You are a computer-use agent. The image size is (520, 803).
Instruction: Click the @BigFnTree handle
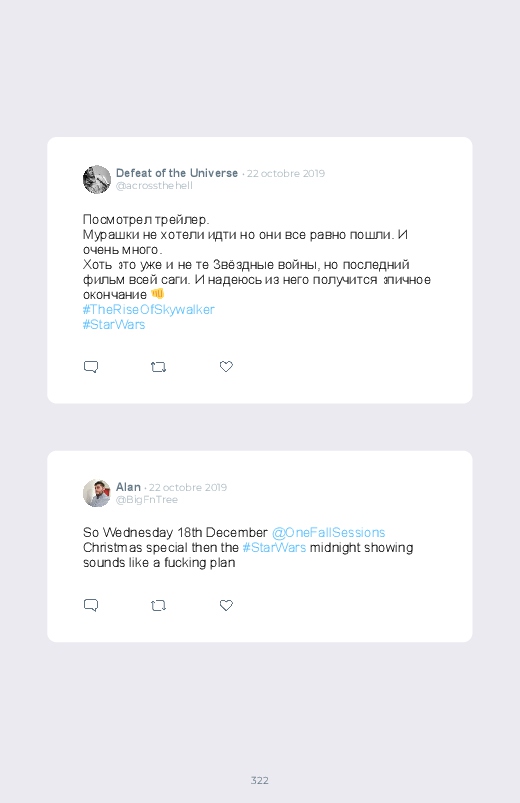(x=147, y=499)
